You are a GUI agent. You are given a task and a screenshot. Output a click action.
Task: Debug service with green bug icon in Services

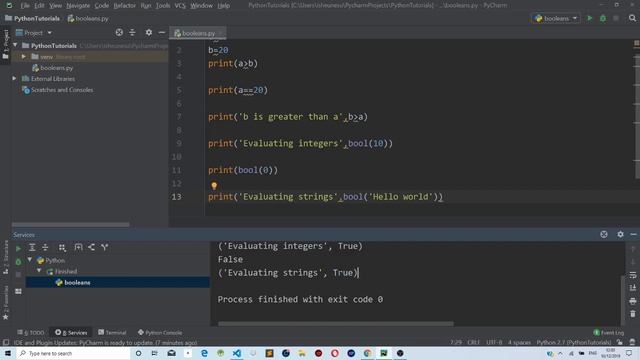tap(18, 261)
